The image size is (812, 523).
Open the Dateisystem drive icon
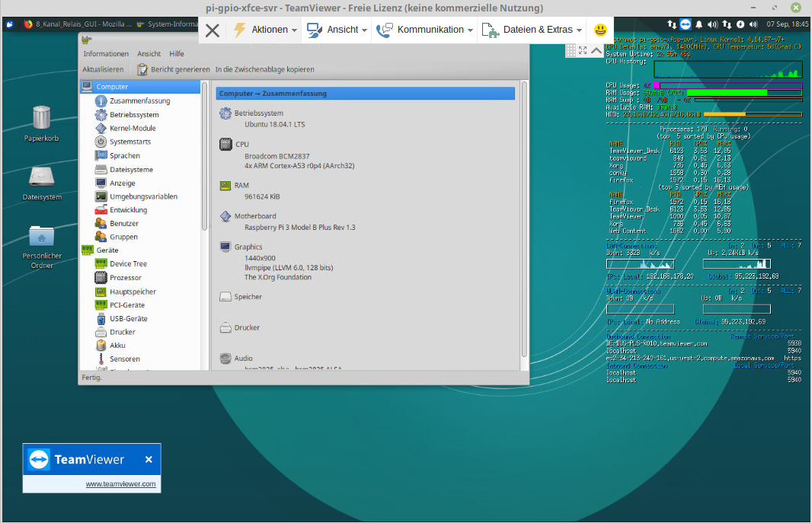41,177
